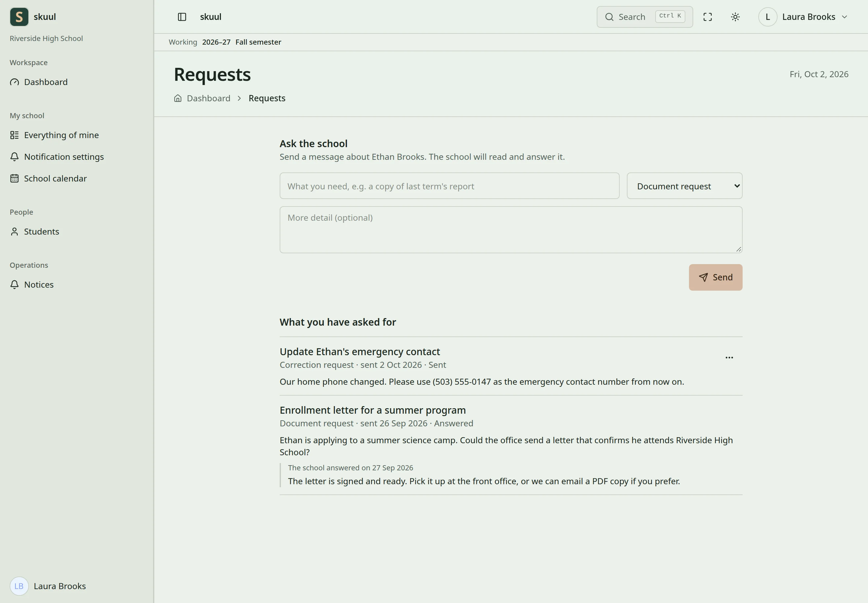Click 'The school answered on 27 Sep 2026'
Viewport: 868px width, 603px height.
[351, 468]
